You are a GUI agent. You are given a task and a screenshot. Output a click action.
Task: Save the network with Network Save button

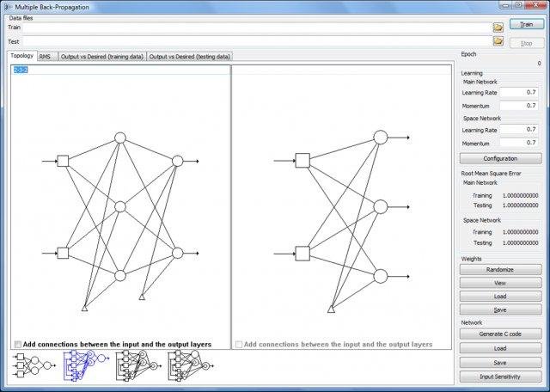pos(500,363)
